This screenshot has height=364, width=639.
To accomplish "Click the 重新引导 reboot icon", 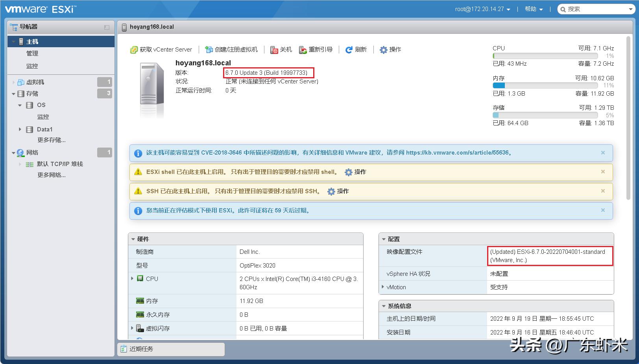I will 302,50.
